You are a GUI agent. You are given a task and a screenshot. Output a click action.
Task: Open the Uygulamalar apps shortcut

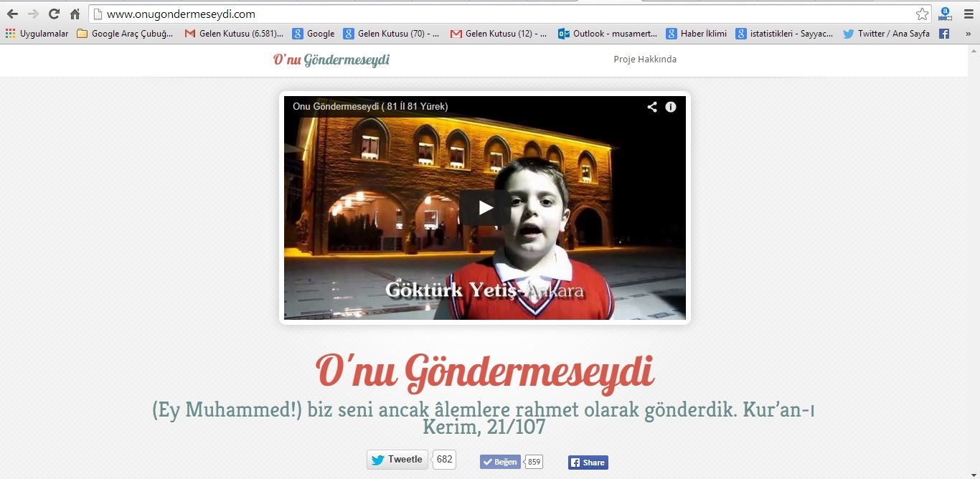point(37,34)
